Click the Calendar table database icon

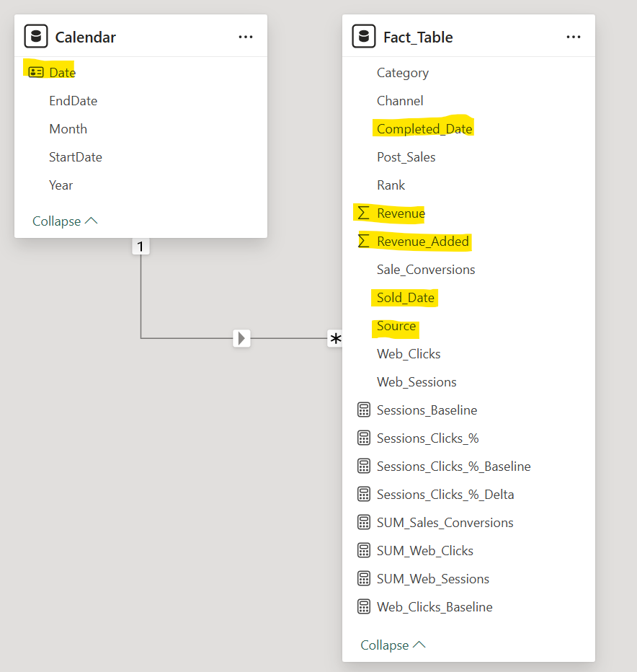36,37
